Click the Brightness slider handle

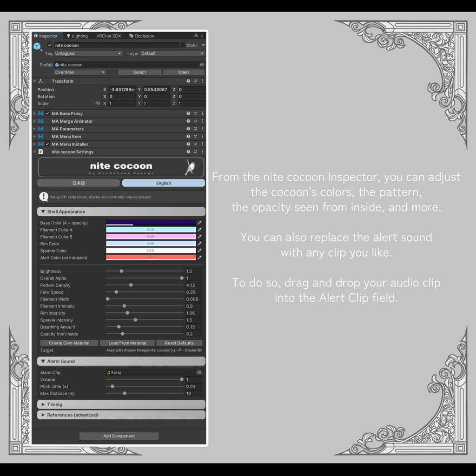pyautogui.click(x=121, y=271)
